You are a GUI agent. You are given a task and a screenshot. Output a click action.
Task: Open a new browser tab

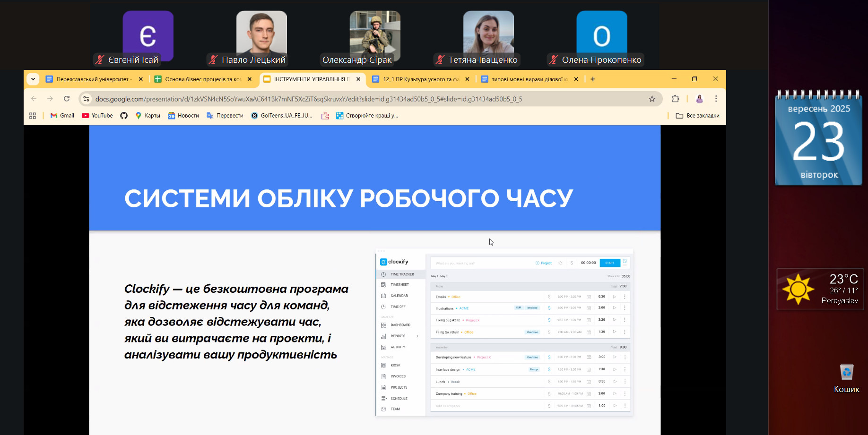593,79
